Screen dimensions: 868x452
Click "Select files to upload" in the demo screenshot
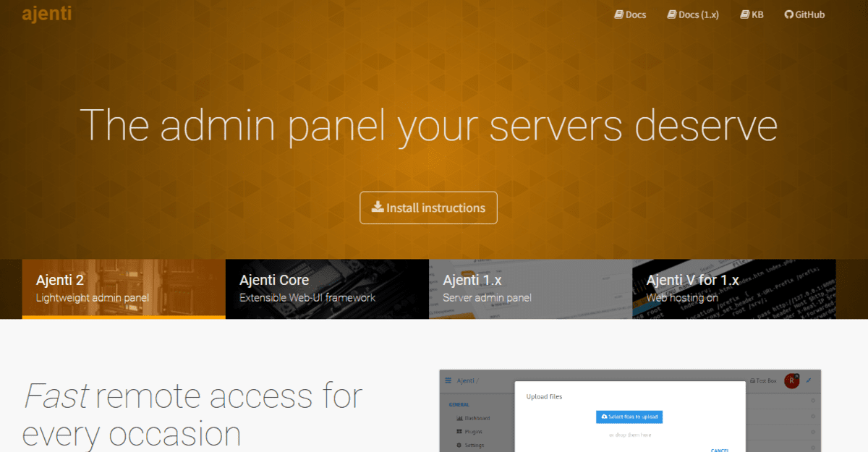click(x=629, y=417)
